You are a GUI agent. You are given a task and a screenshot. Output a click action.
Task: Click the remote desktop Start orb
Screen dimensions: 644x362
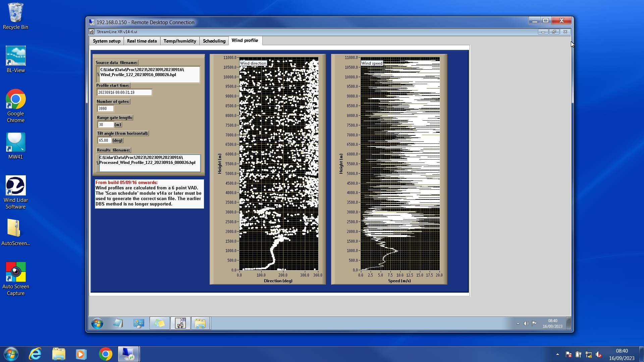click(97, 323)
